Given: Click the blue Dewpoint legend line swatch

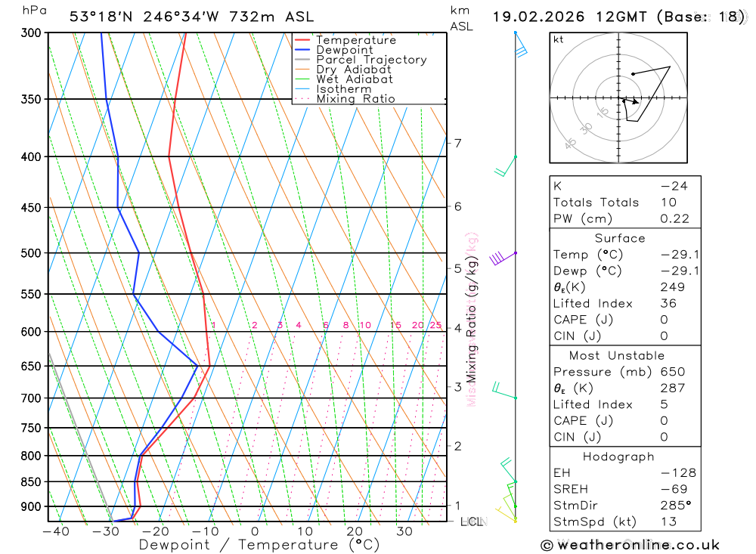Looking at the screenshot, I should click(x=302, y=50).
